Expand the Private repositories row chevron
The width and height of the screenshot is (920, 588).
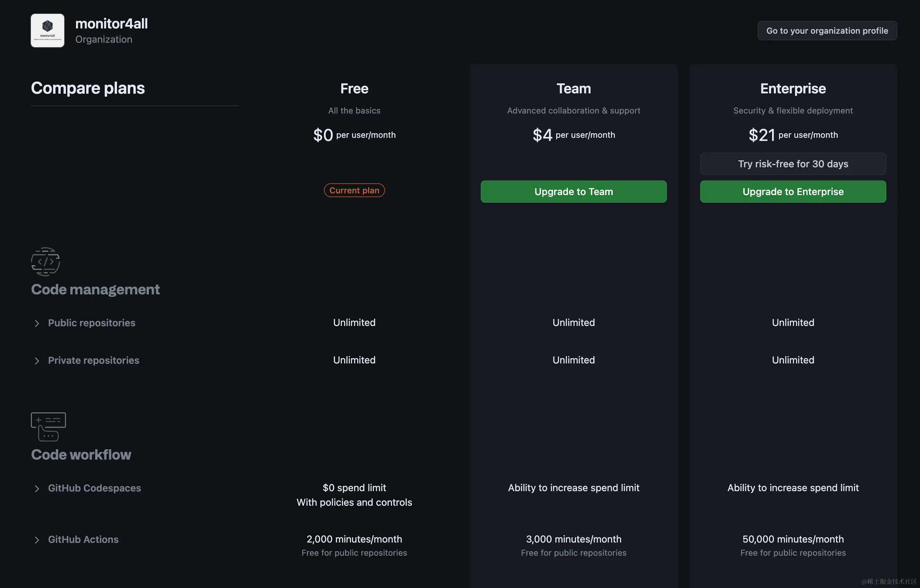coord(37,361)
